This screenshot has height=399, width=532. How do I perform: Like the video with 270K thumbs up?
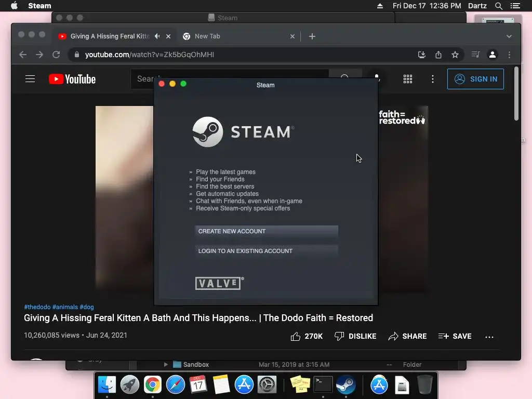tap(307, 336)
